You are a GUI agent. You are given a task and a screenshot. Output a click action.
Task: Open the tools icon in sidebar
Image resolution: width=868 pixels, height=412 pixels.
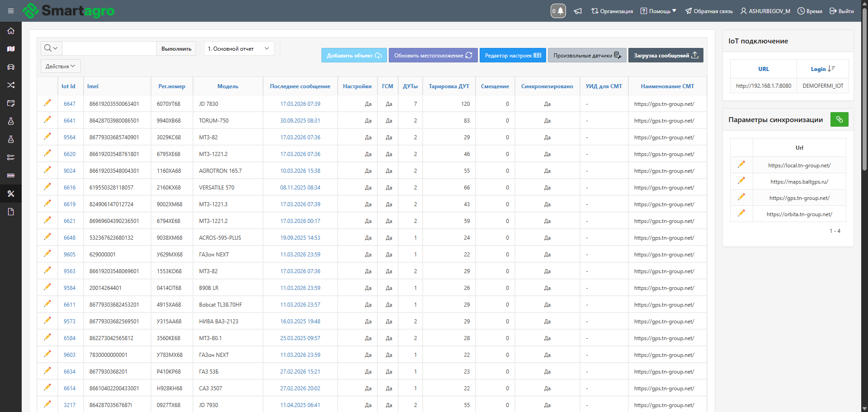[x=11, y=194]
